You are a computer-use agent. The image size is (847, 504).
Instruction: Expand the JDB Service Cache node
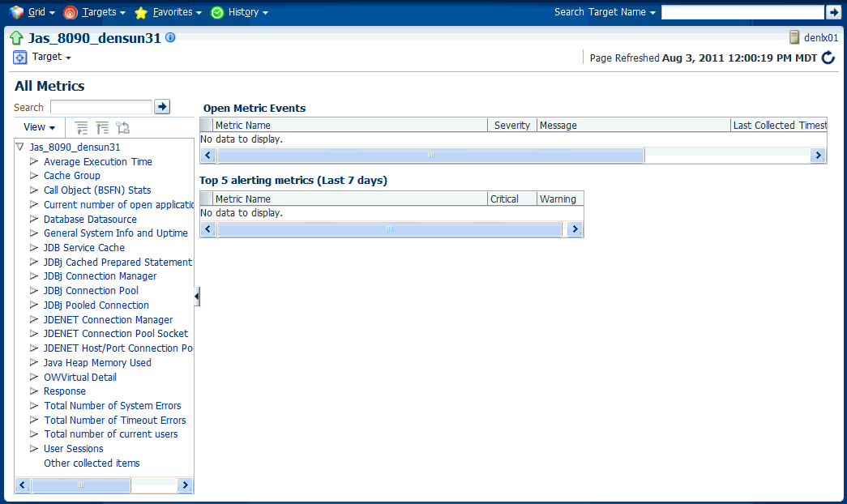(x=34, y=247)
